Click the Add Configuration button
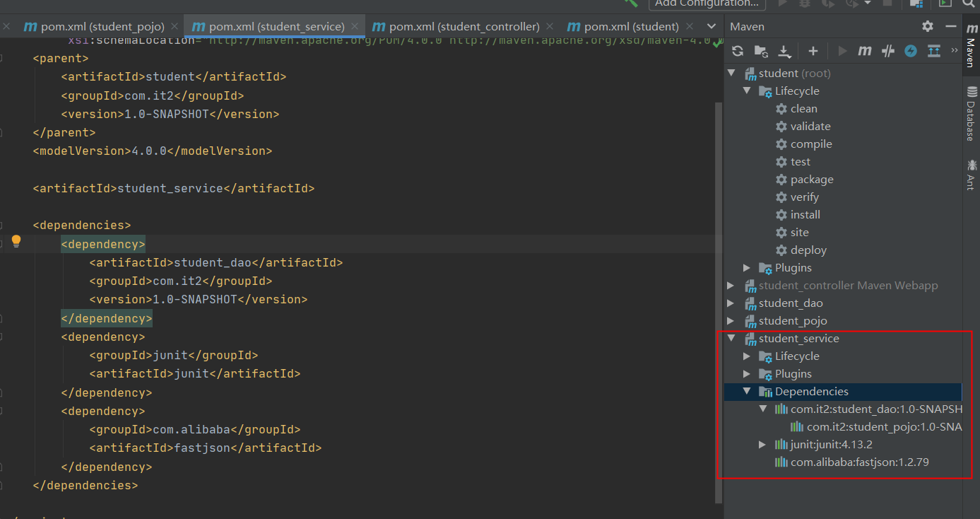This screenshot has height=519, width=980. click(x=707, y=4)
